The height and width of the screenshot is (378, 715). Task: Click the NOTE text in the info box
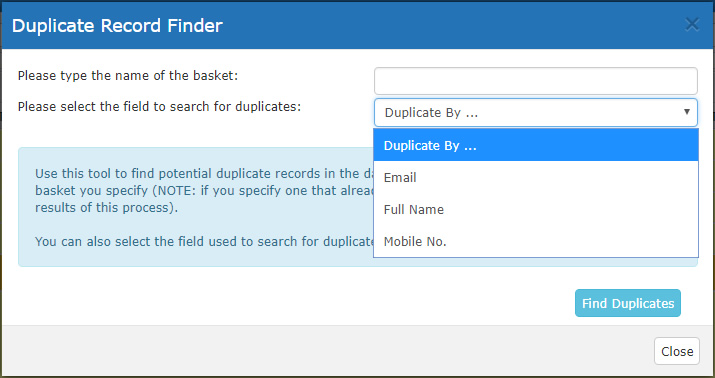(174, 191)
